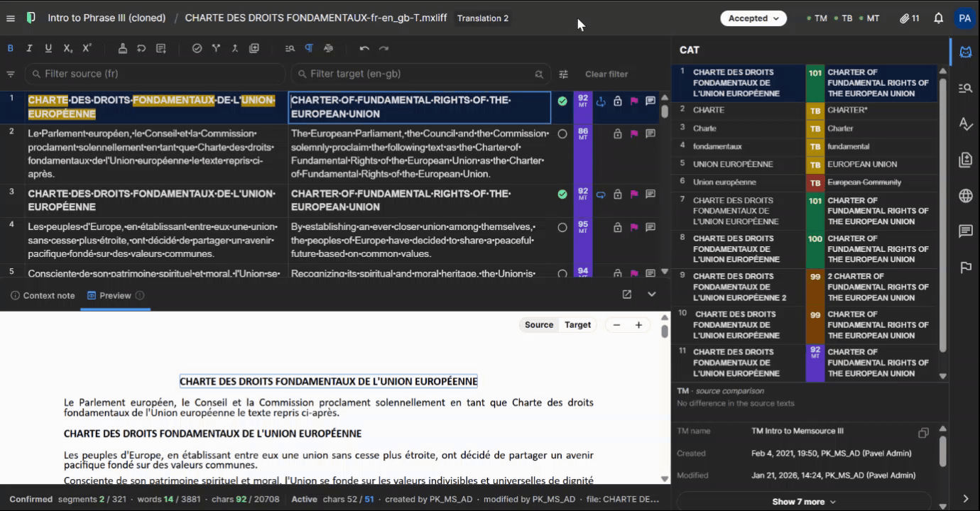Switch preview to Source view
The image size is (980, 511).
coord(539,325)
